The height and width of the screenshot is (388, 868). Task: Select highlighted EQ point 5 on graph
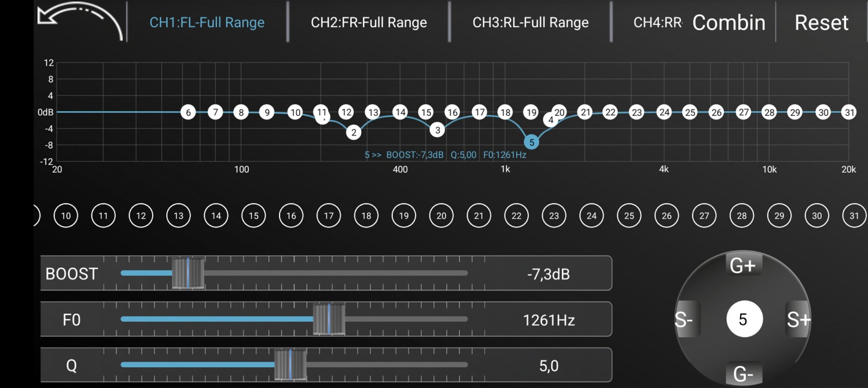532,141
